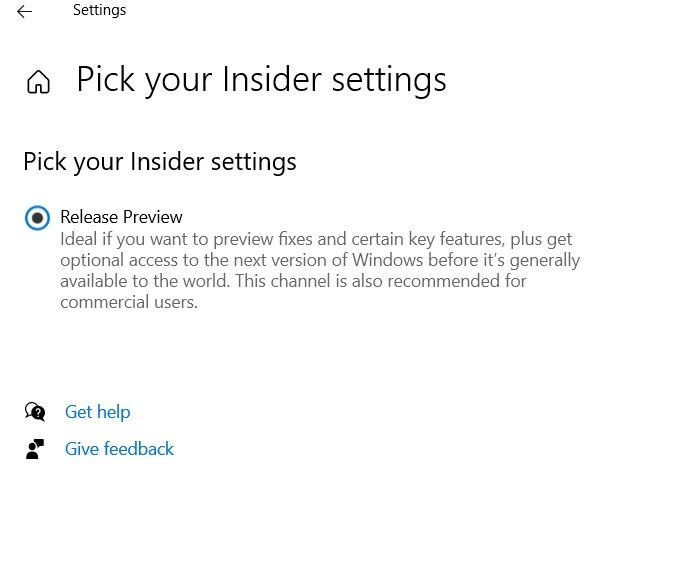682x570 pixels.
Task: Go back using the back arrow
Action: pyautogui.click(x=25, y=12)
